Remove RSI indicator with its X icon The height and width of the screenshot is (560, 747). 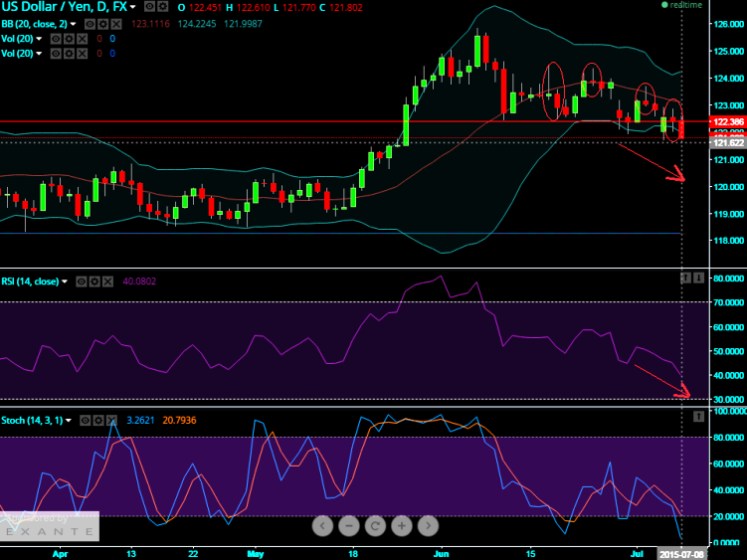(x=108, y=281)
